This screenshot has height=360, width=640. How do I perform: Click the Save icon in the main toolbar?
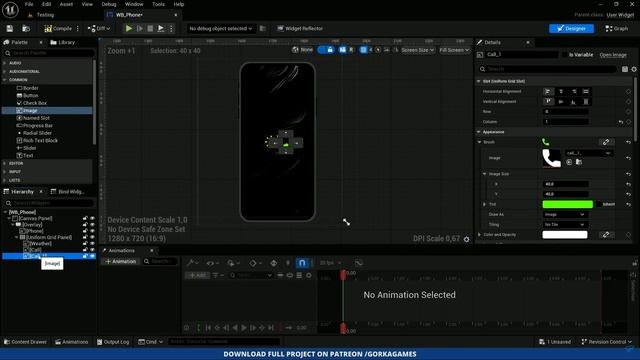point(10,29)
